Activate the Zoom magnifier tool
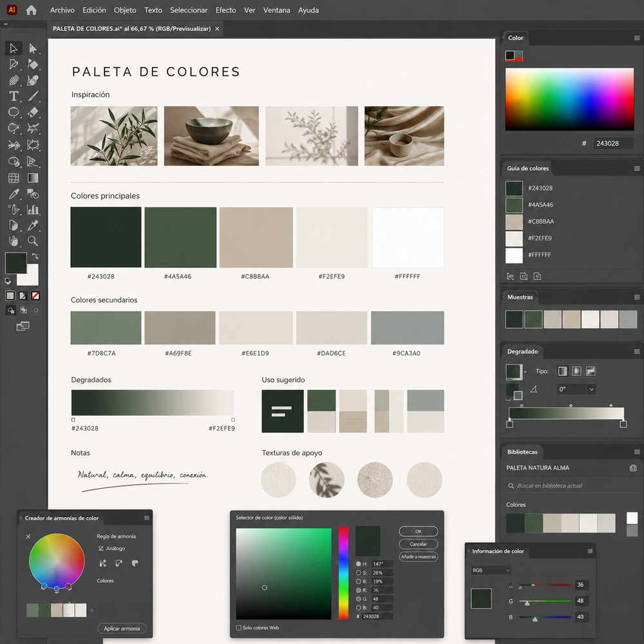This screenshot has width=644, height=644. [33, 241]
